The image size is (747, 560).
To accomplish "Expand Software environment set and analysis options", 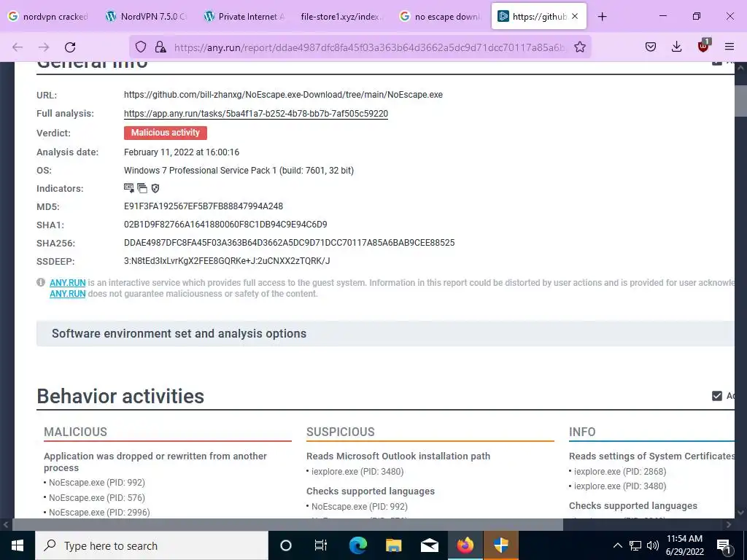I will (x=385, y=333).
